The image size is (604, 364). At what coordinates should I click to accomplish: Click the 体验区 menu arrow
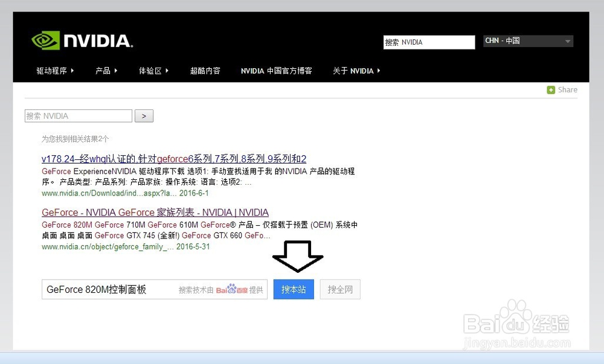coord(167,71)
